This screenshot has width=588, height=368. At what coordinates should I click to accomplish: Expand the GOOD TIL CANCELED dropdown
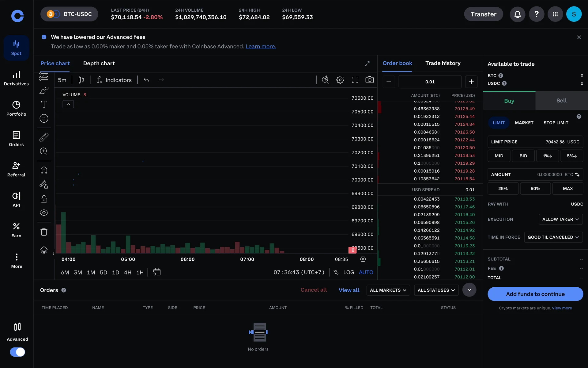point(553,237)
